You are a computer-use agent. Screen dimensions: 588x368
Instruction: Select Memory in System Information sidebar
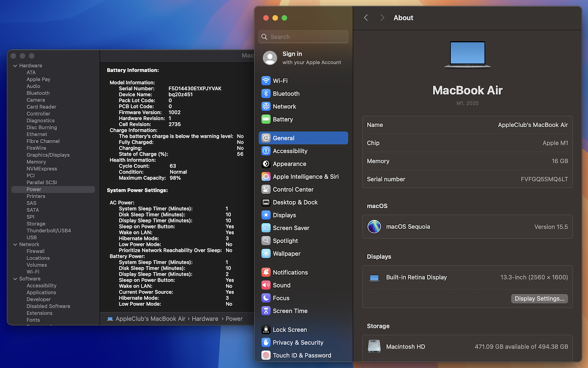coord(36,162)
